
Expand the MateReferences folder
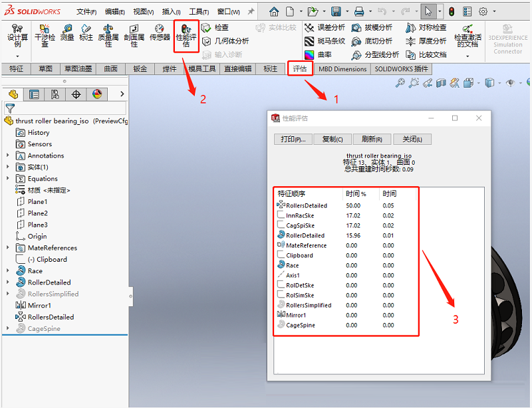7,248
